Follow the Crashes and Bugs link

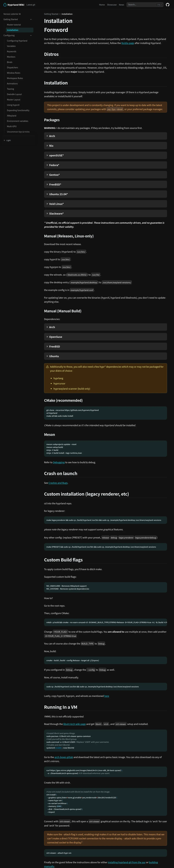pos(58,483)
